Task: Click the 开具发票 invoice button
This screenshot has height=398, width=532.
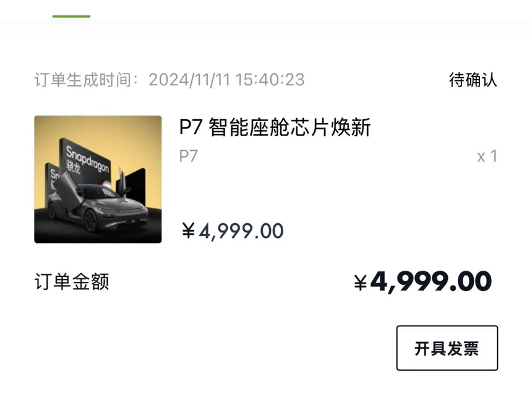Action: click(x=447, y=348)
